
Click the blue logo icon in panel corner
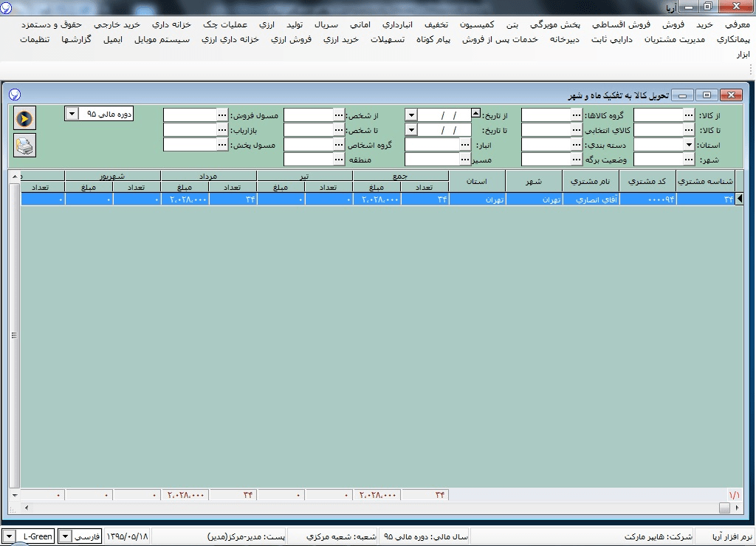pyautogui.click(x=15, y=95)
